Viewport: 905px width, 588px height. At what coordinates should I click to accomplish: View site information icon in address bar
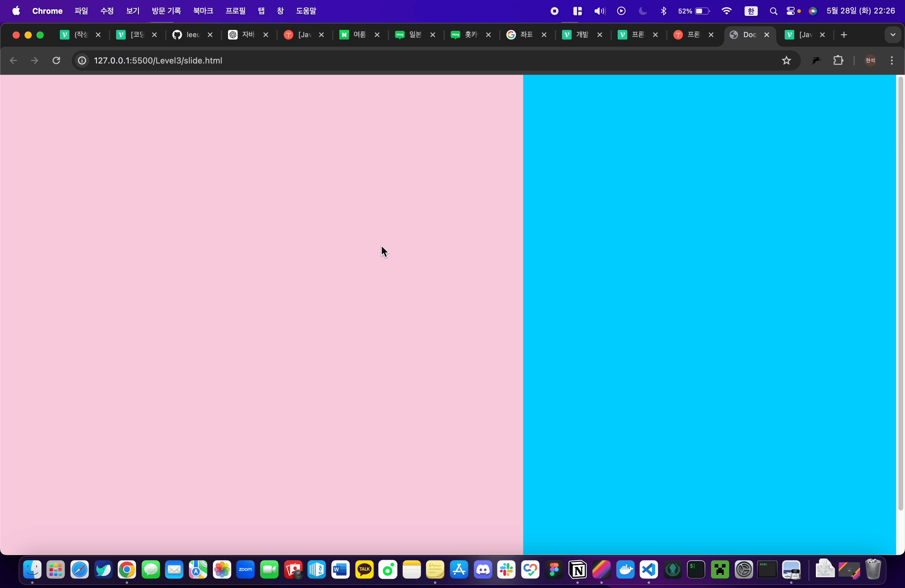pos(82,60)
